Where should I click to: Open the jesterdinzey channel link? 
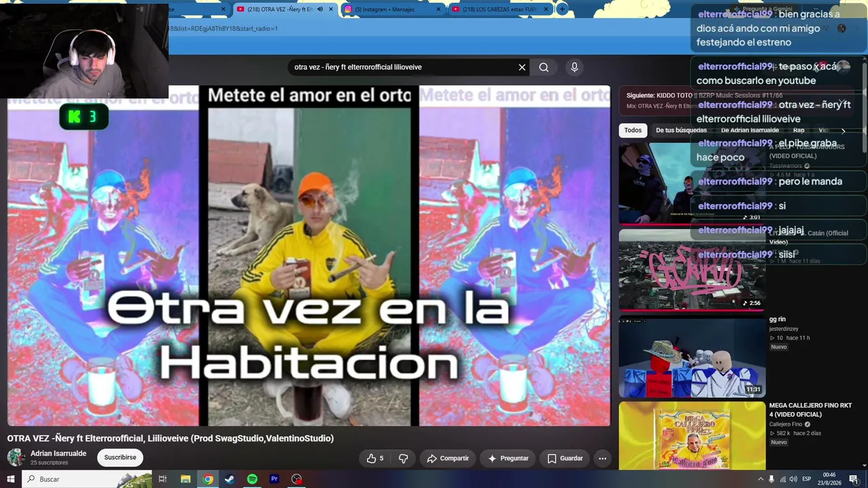(x=784, y=329)
